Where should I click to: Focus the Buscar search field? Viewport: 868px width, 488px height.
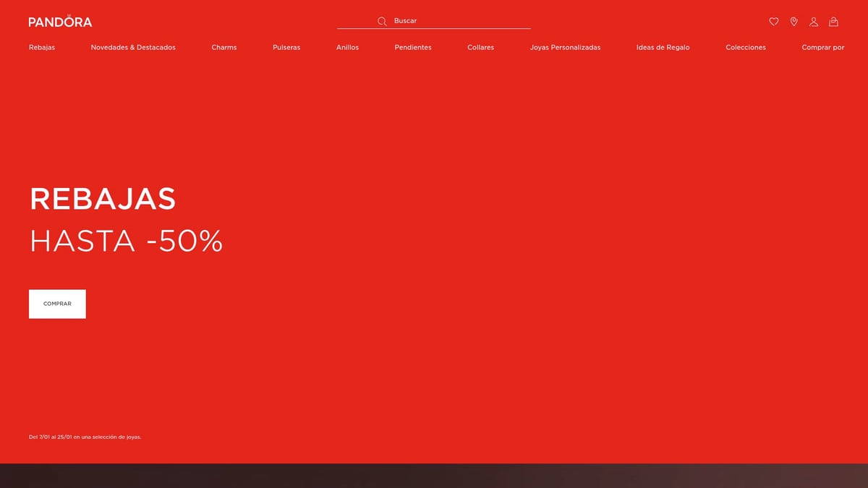tap(434, 21)
